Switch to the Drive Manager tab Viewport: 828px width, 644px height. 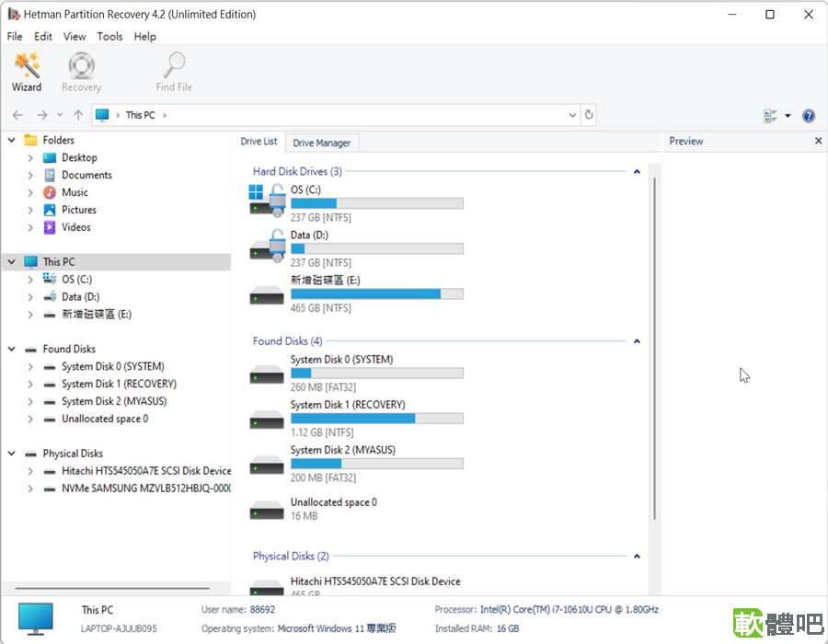322,143
